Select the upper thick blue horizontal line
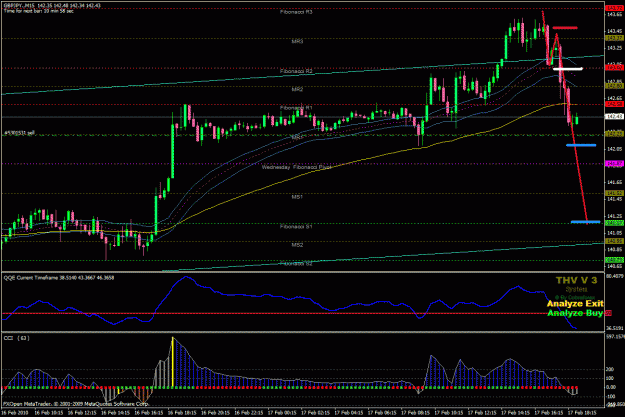The height and width of the screenshot is (417, 625). [581, 145]
